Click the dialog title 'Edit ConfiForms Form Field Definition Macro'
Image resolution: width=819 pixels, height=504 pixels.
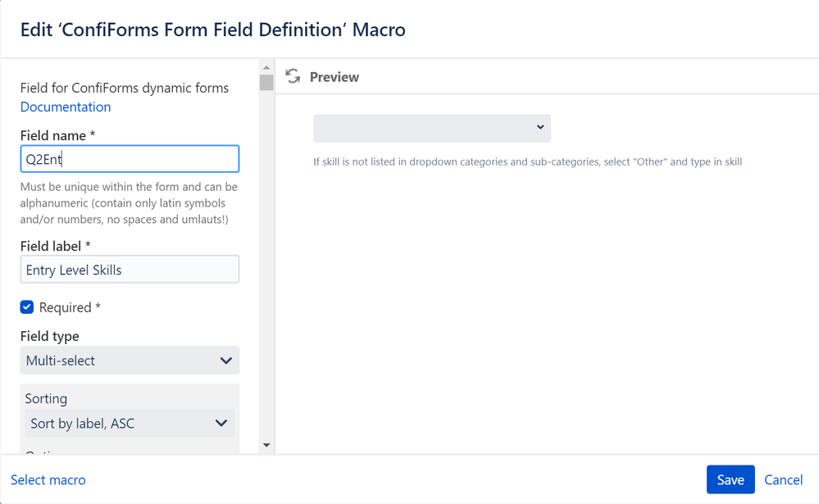click(x=212, y=30)
